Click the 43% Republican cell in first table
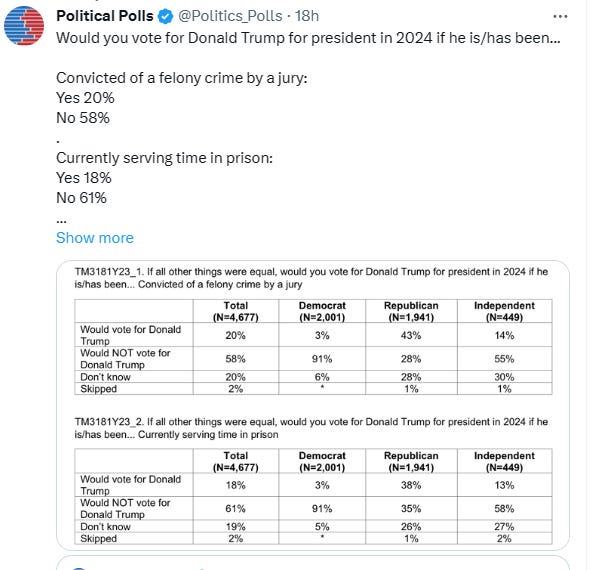 pos(411,335)
